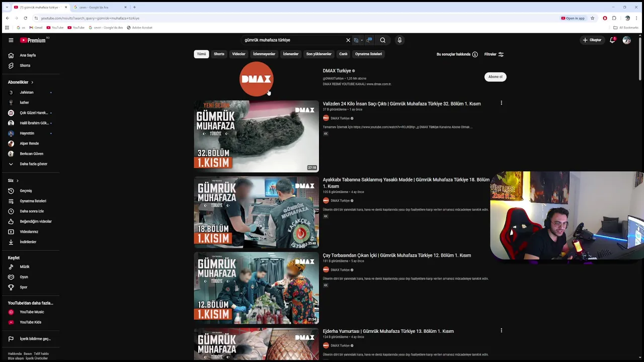Select the Videolar filter chip

(x=238, y=54)
